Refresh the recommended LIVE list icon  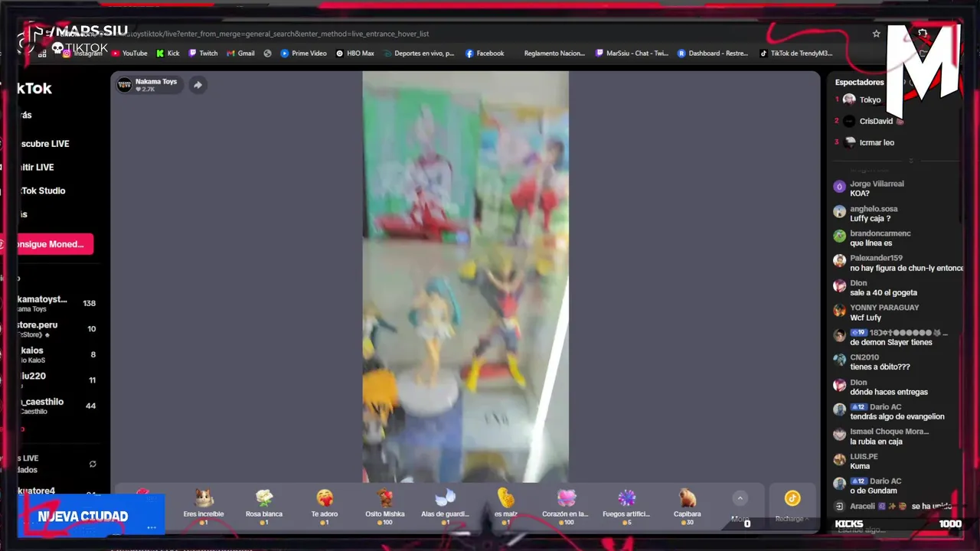coord(93,464)
